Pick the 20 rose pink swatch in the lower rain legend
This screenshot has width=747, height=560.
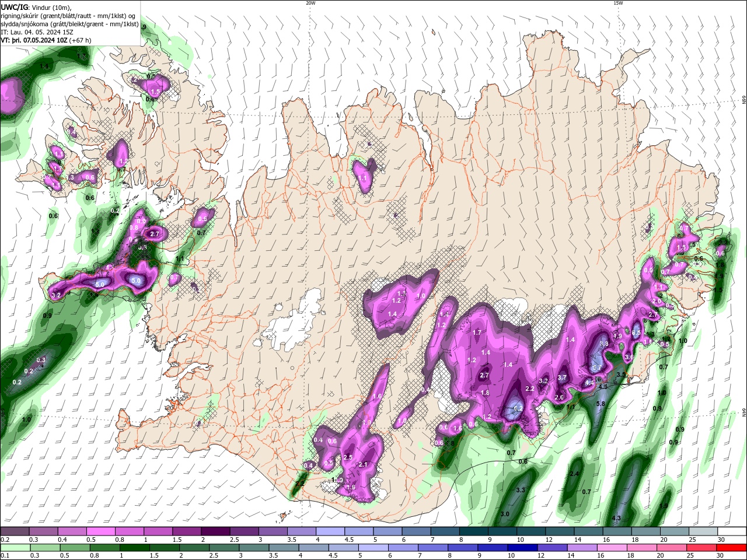672,548
